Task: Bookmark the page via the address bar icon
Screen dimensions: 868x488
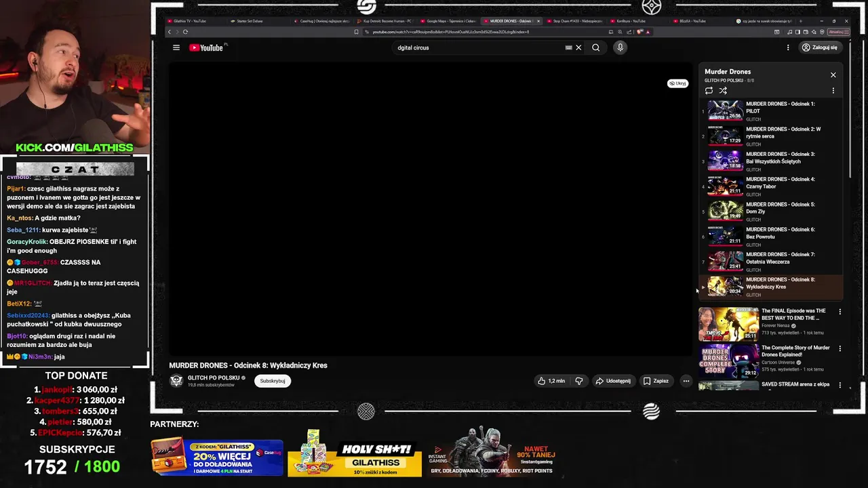Action: click(x=357, y=32)
